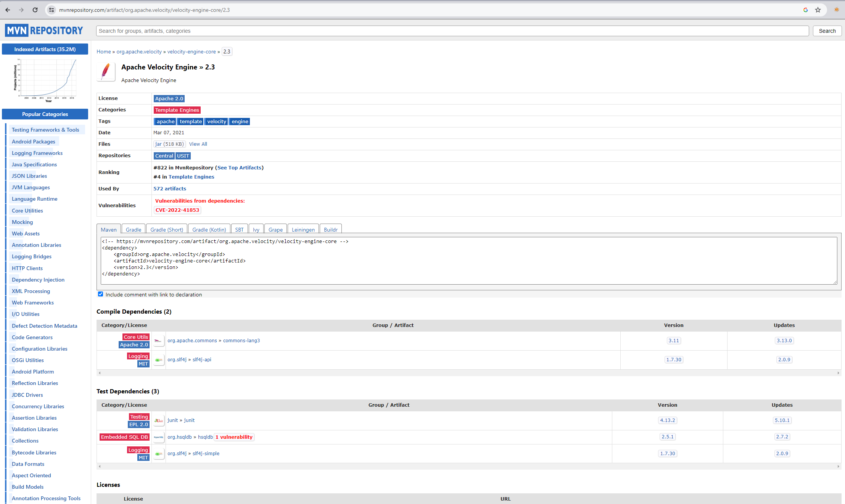Click the Search button
The height and width of the screenshot is (504, 845).
(827, 31)
